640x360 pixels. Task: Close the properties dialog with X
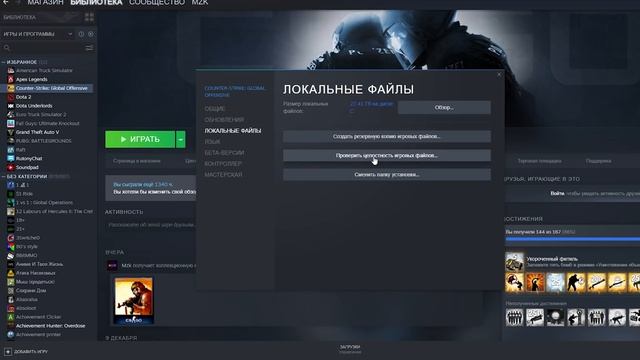(499, 75)
